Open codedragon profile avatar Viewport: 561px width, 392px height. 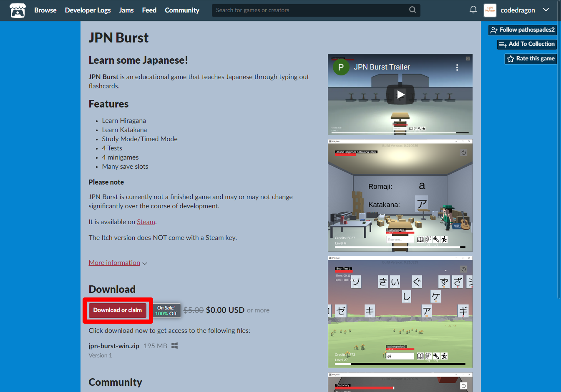pyautogui.click(x=490, y=10)
